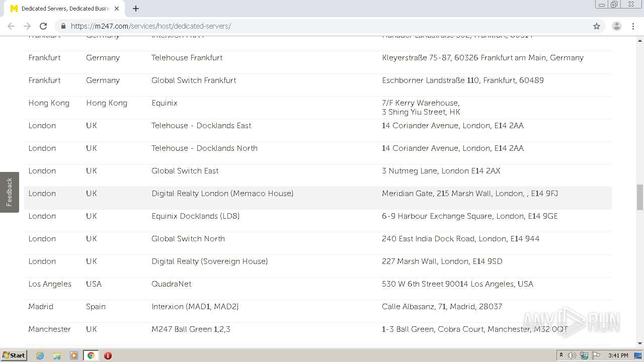This screenshot has width=644, height=362.
Task: Select Telehouse Frankfurt cell
Action: coord(187,58)
